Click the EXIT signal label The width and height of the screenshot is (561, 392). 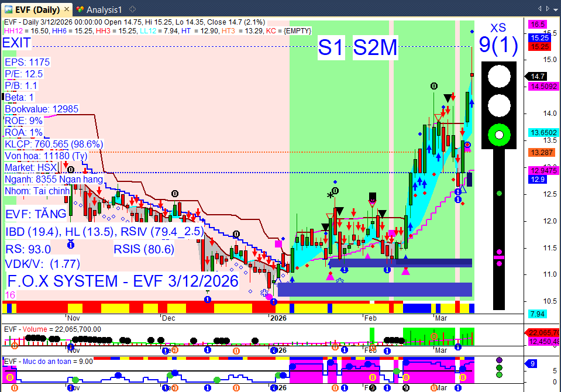[16, 43]
